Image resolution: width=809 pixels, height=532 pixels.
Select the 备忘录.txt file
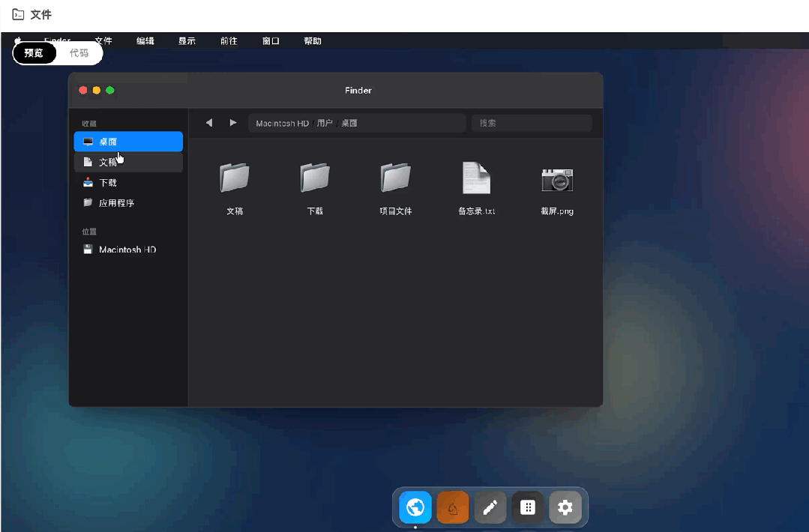[x=476, y=178]
